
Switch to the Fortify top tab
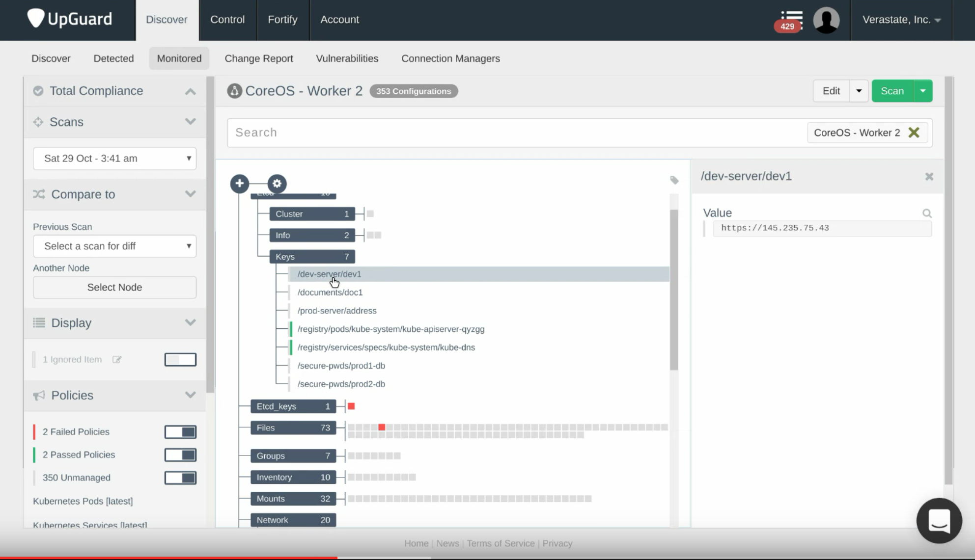pos(282,20)
